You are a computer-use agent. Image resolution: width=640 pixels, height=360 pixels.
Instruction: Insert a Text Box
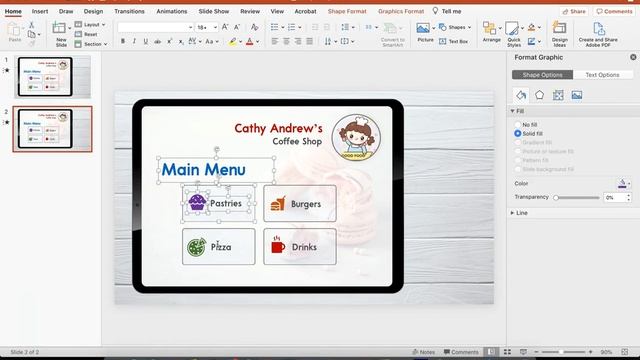(x=453, y=41)
